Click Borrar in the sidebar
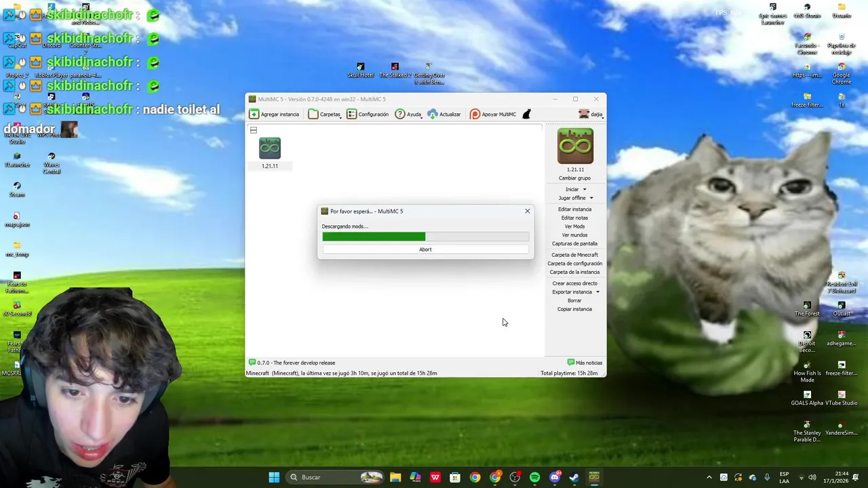868x488 pixels. click(x=574, y=301)
